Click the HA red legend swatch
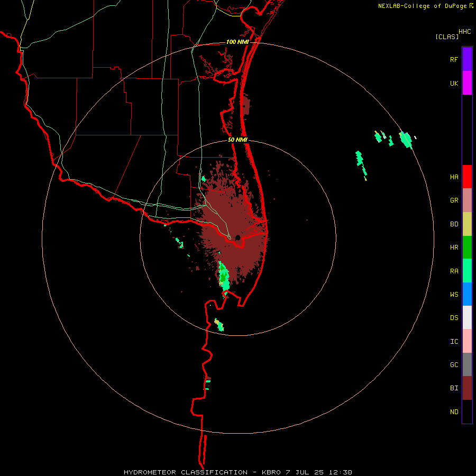 coord(467,177)
